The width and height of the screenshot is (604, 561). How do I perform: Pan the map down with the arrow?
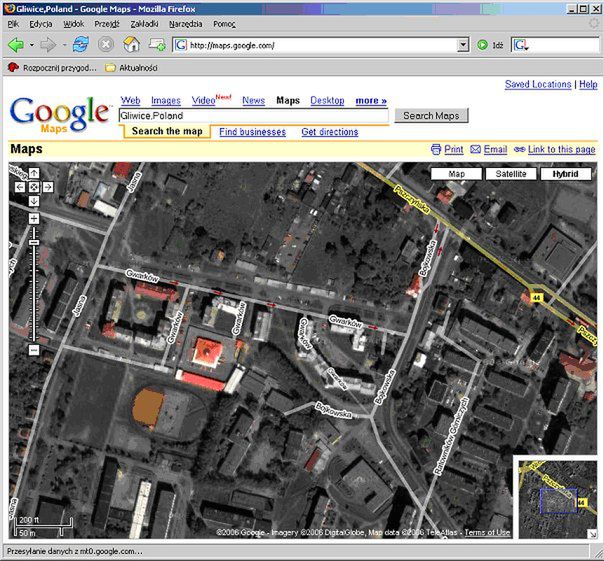[x=34, y=201]
